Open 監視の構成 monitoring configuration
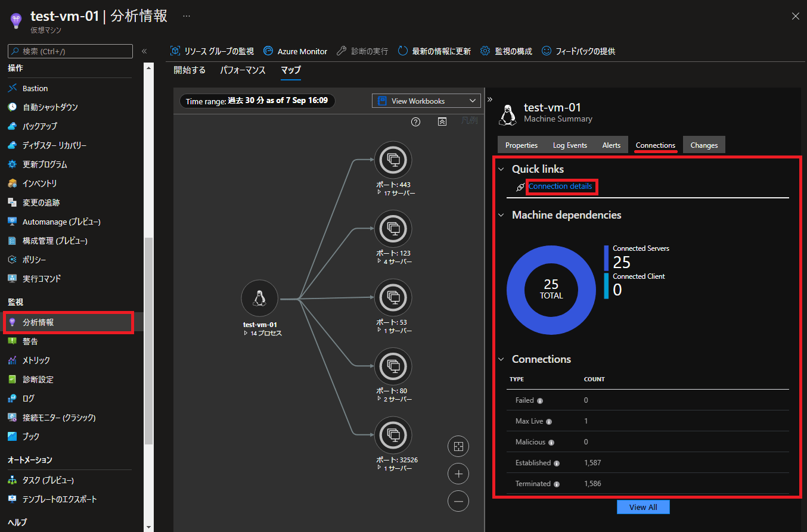This screenshot has height=532, width=807. (506, 51)
